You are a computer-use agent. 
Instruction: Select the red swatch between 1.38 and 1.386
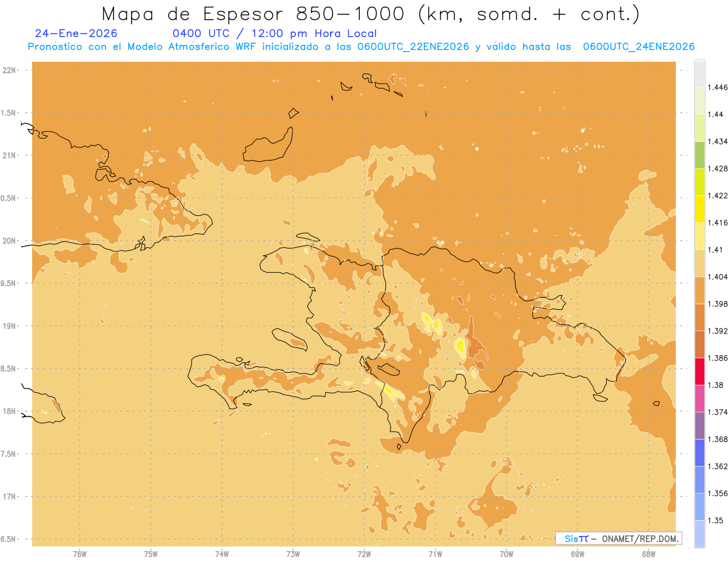(699, 371)
